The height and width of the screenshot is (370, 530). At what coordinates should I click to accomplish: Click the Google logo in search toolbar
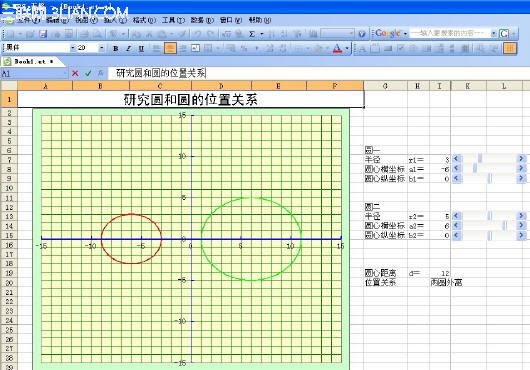click(x=387, y=33)
